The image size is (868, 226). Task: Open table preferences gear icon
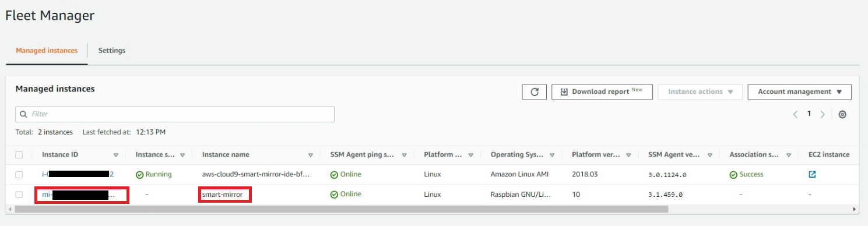click(x=842, y=115)
